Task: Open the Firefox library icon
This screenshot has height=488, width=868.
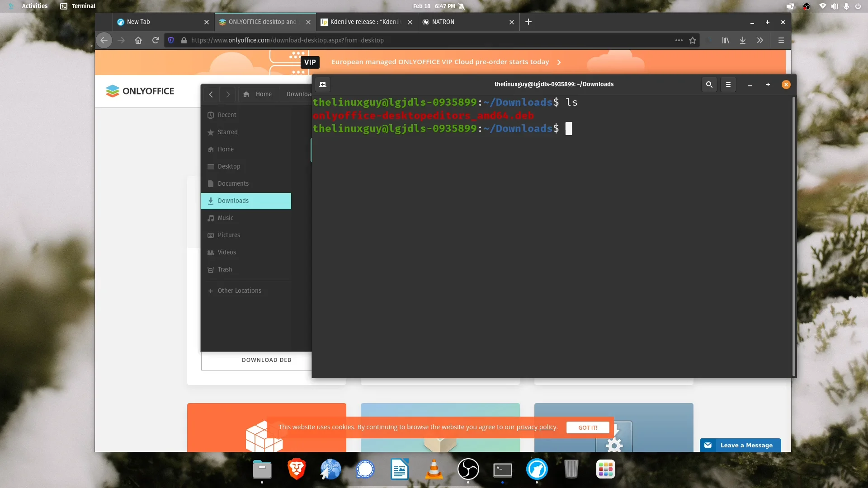Action: [x=726, y=40]
